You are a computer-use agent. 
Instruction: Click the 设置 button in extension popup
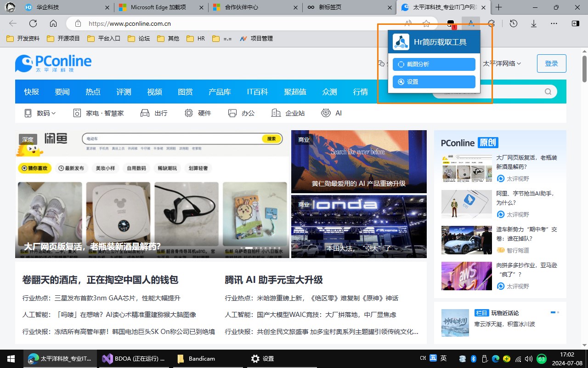tap(434, 82)
